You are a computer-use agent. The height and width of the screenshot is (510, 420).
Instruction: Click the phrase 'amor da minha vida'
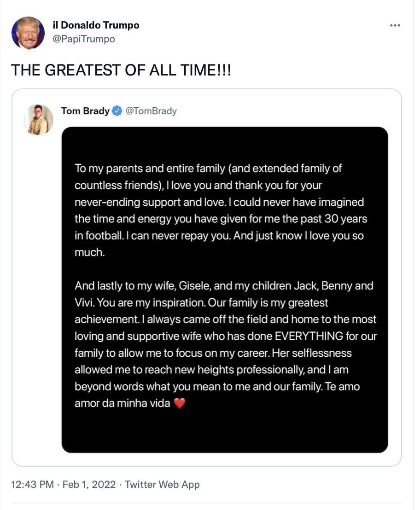point(122,403)
